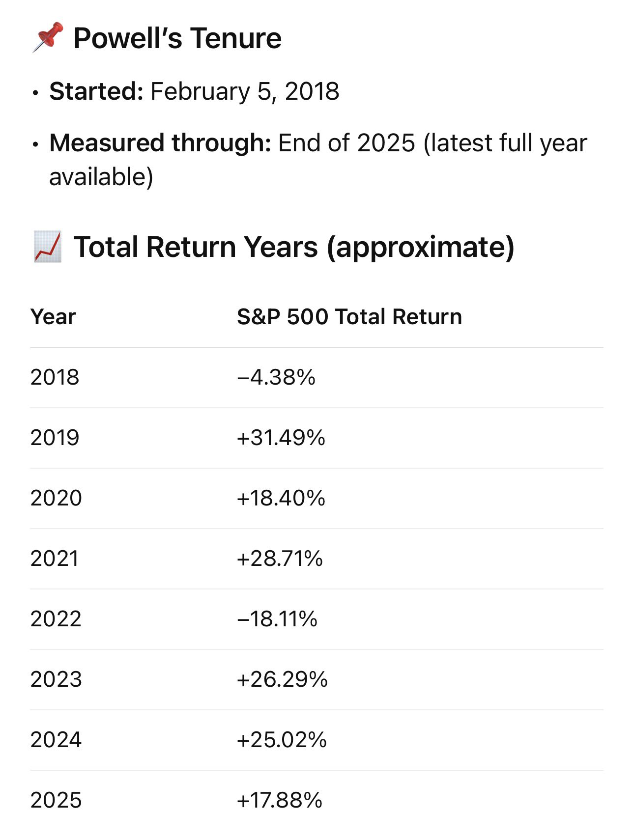Select the 2022 year cell
634x840 pixels.
(x=56, y=619)
